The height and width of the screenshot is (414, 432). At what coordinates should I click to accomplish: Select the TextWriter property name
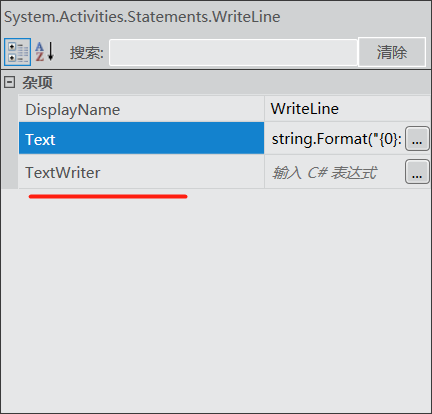[x=63, y=173]
